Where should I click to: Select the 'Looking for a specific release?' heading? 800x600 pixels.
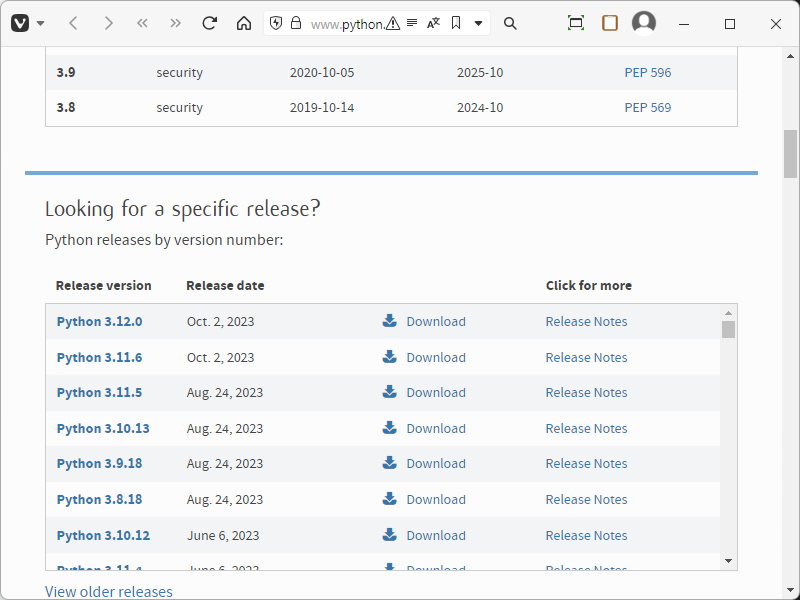pyautogui.click(x=183, y=209)
